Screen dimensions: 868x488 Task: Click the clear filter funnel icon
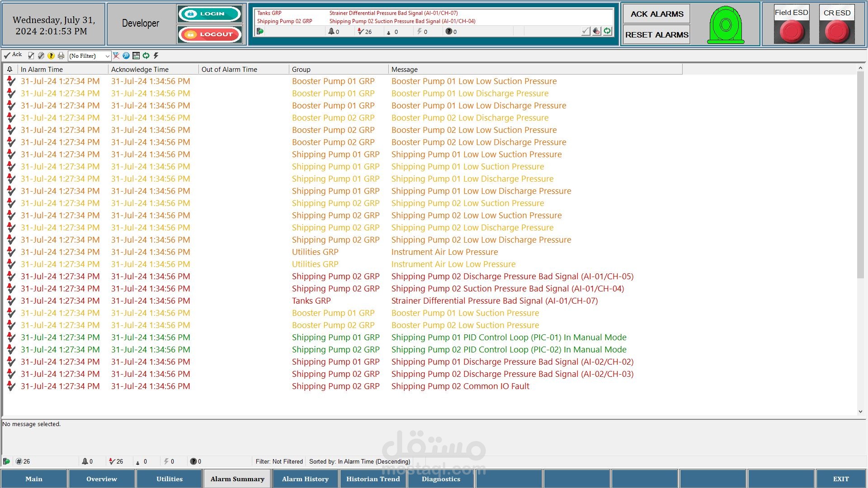(116, 56)
